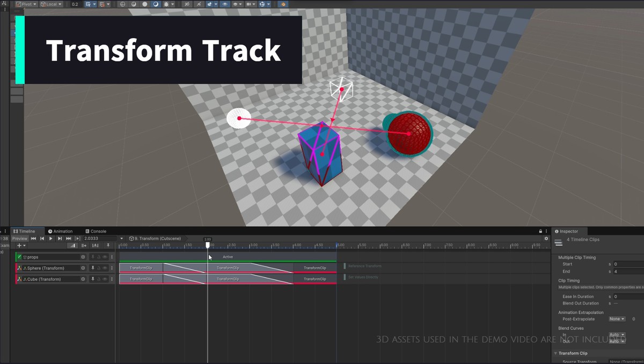Open the Local handle rotation dropdown
The height and width of the screenshot is (364, 644).
[x=51, y=4]
